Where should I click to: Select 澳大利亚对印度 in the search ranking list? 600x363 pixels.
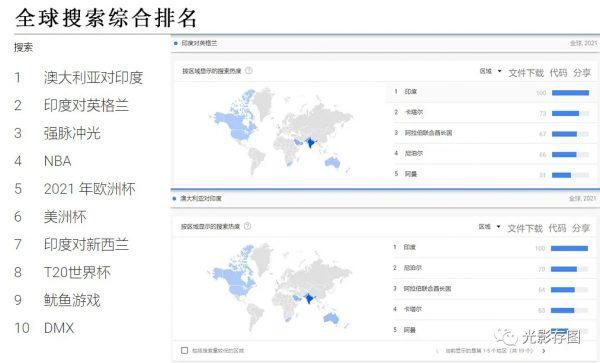point(93,78)
